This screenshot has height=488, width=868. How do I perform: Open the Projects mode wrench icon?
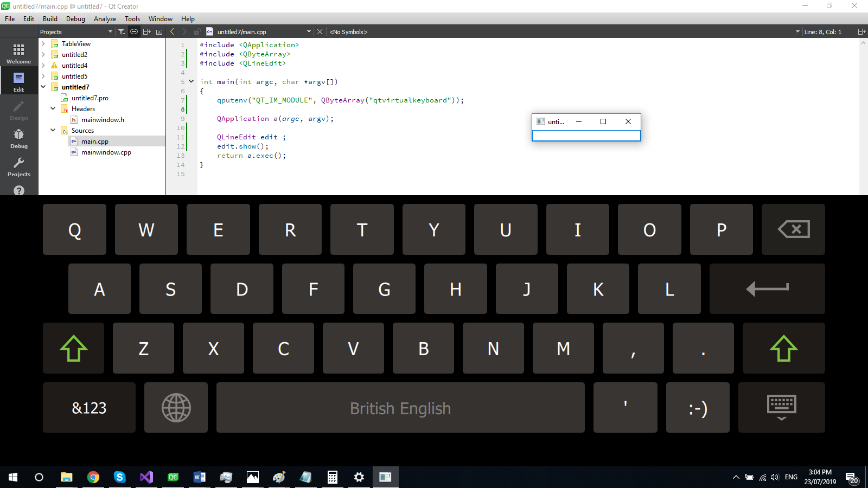click(x=19, y=166)
